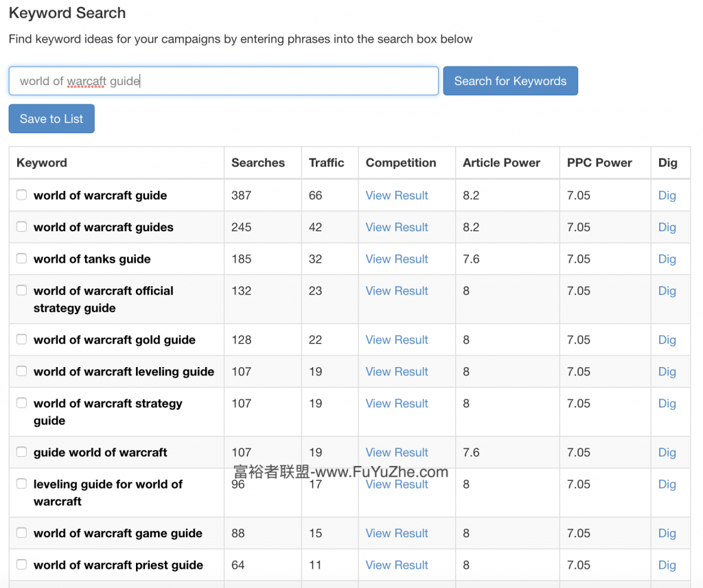View Result for 'world of warcraft leveling guide'
The image size is (703, 588).
pyautogui.click(x=397, y=372)
